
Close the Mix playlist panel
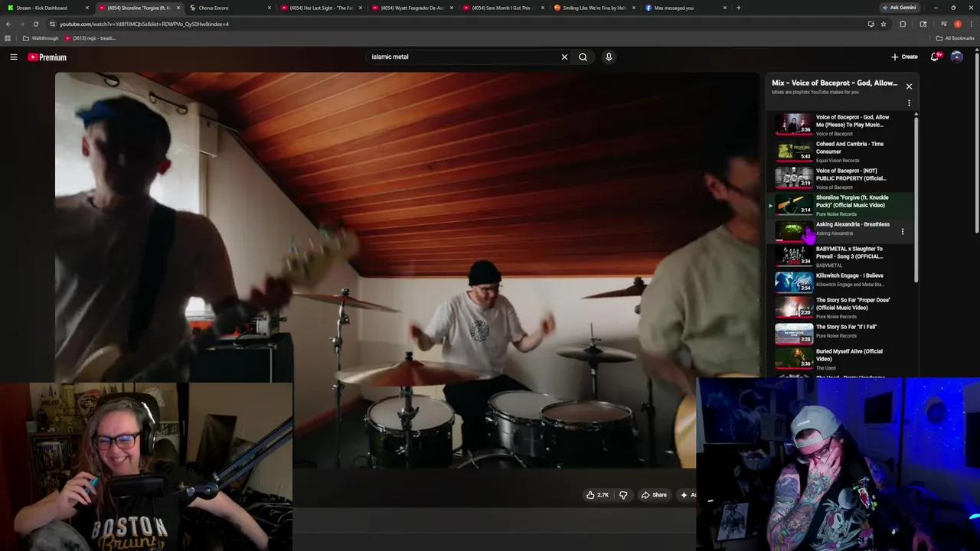tap(909, 86)
